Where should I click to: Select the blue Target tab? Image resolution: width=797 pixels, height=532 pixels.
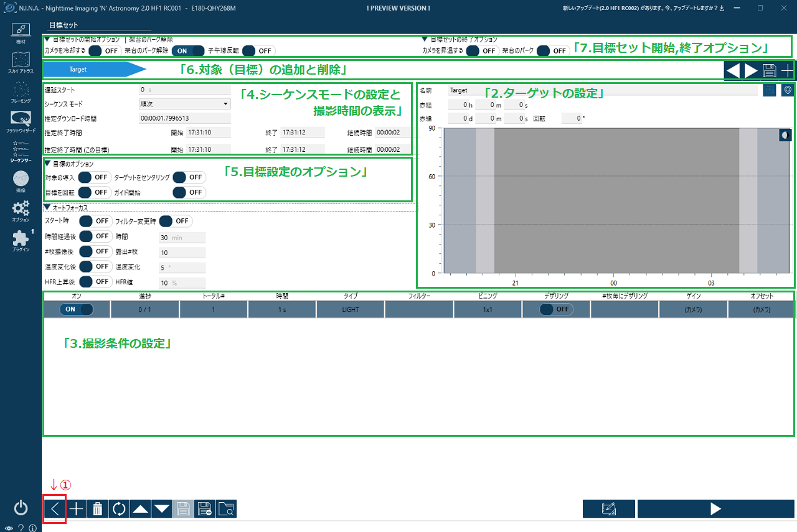point(93,70)
